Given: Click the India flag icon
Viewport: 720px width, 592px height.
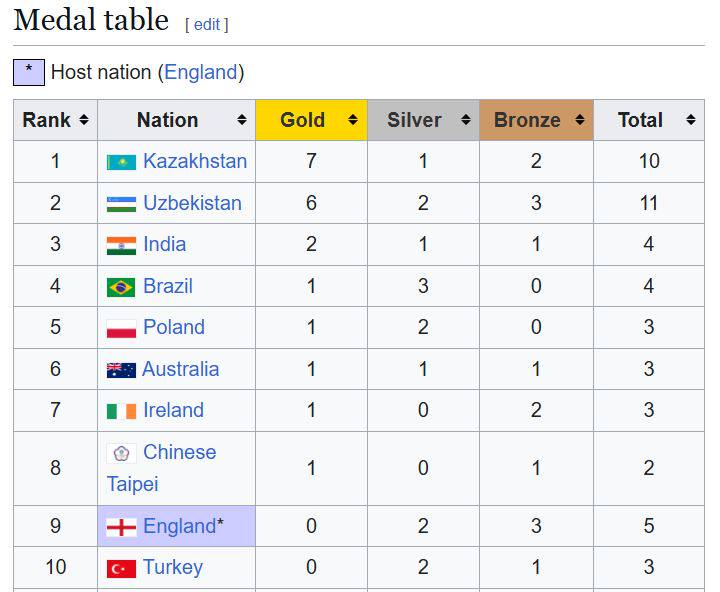Looking at the screenshot, I should pyautogui.click(x=121, y=245).
